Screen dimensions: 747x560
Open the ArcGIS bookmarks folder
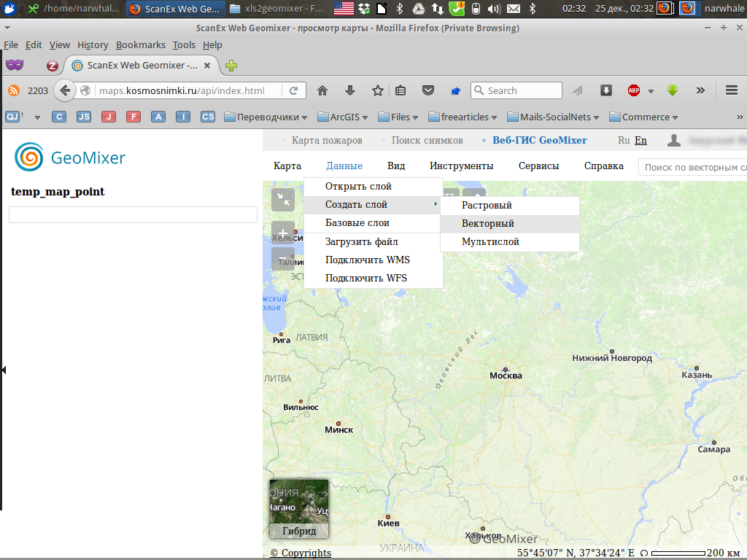click(343, 117)
